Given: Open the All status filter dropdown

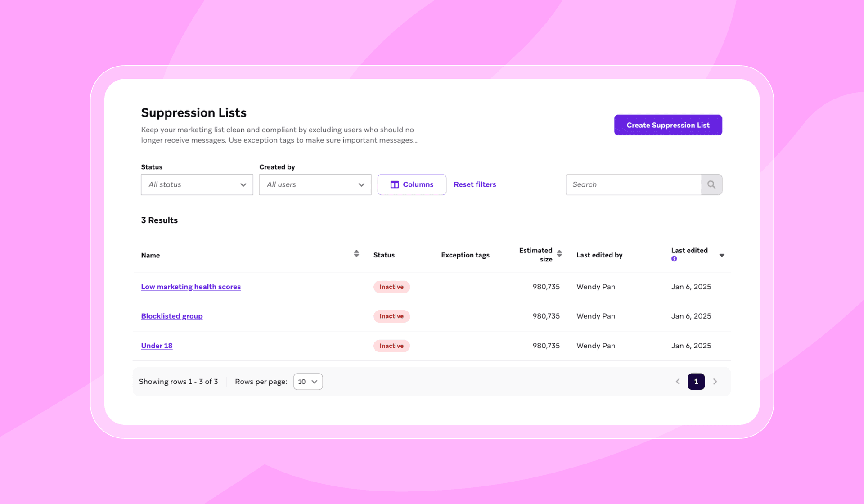Looking at the screenshot, I should (197, 184).
